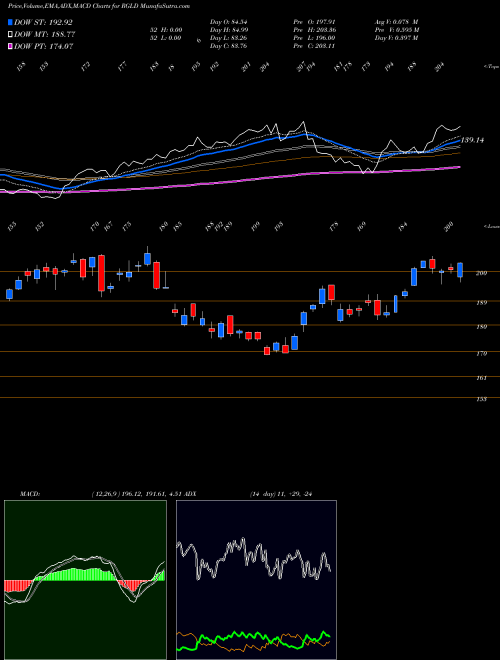Click the 'Day O: 84.34' value

(228, 22)
